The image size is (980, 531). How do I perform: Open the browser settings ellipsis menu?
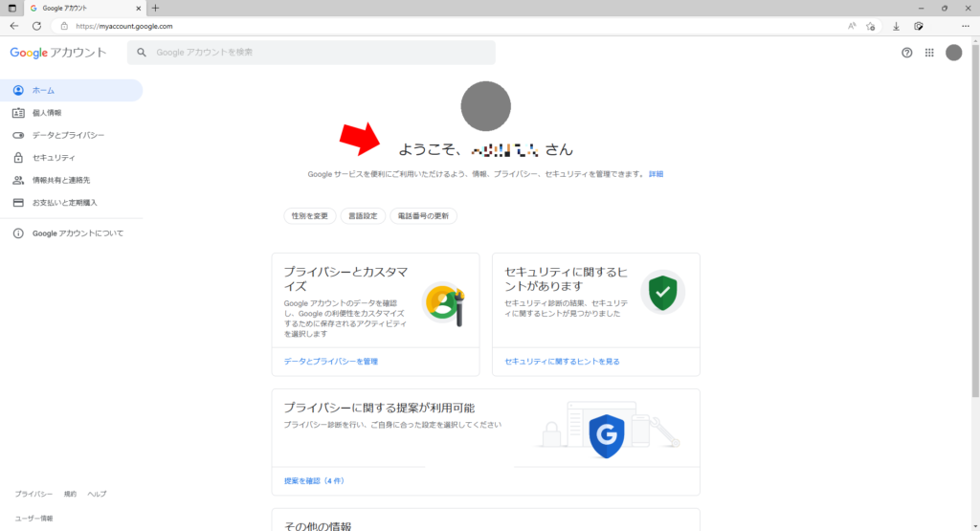click(966, 26)
